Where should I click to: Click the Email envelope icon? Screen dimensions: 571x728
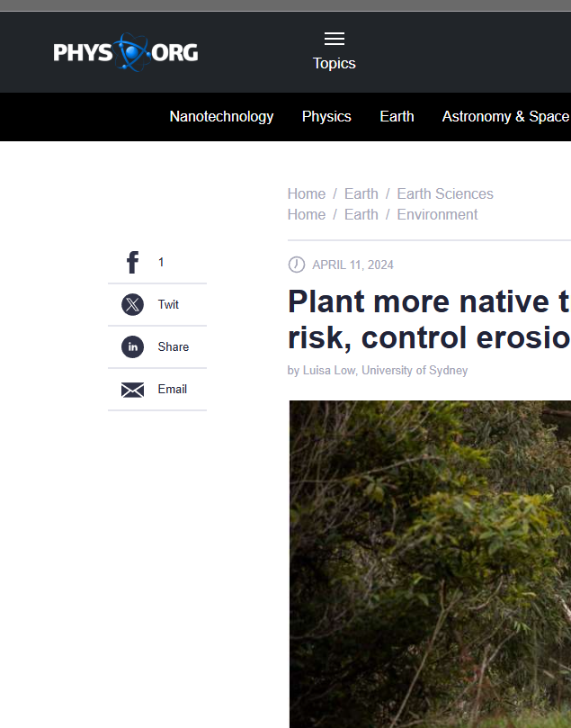pyautogui.click(x=132, y=390)
